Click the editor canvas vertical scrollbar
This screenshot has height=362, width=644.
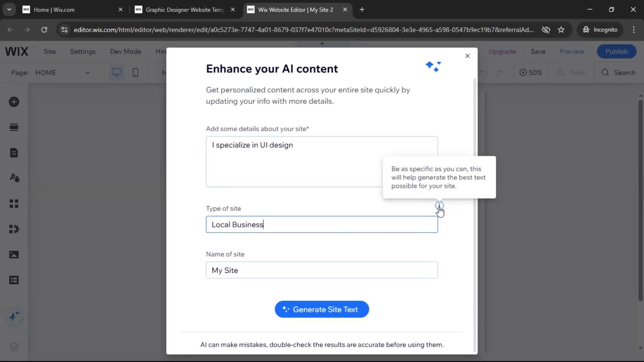click(640, 201)
